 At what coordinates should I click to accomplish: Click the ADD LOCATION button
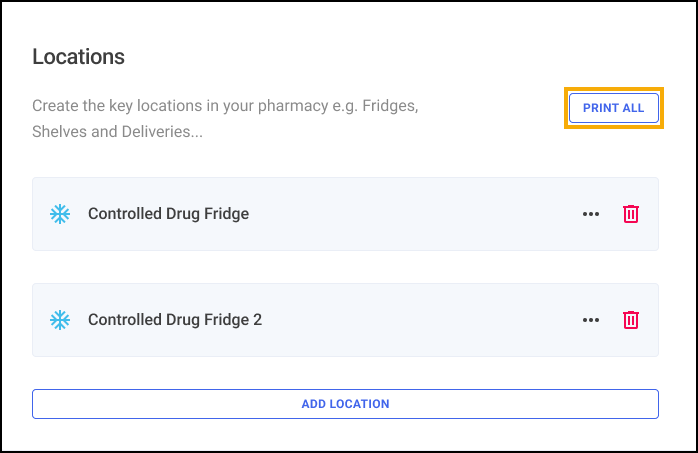pos(345,404)
